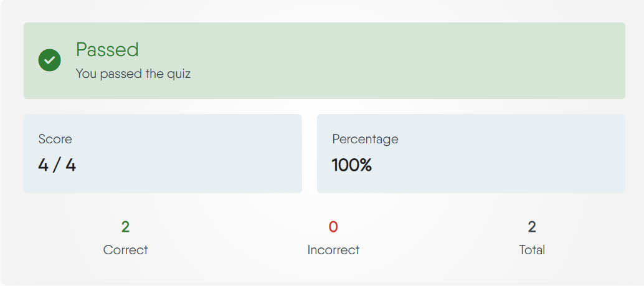
Task: Click the "You passed the quiz" message
Action: 133,74
